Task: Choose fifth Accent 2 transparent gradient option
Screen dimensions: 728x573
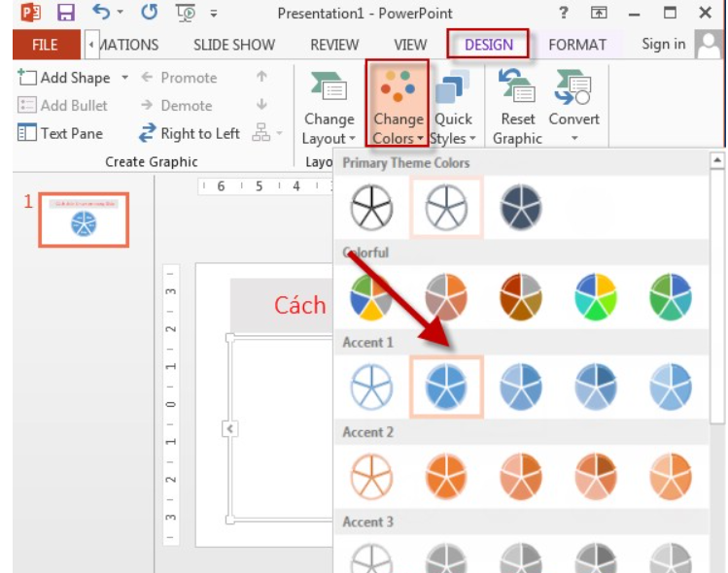Action: pyautogui.click(x=671, y=477)
